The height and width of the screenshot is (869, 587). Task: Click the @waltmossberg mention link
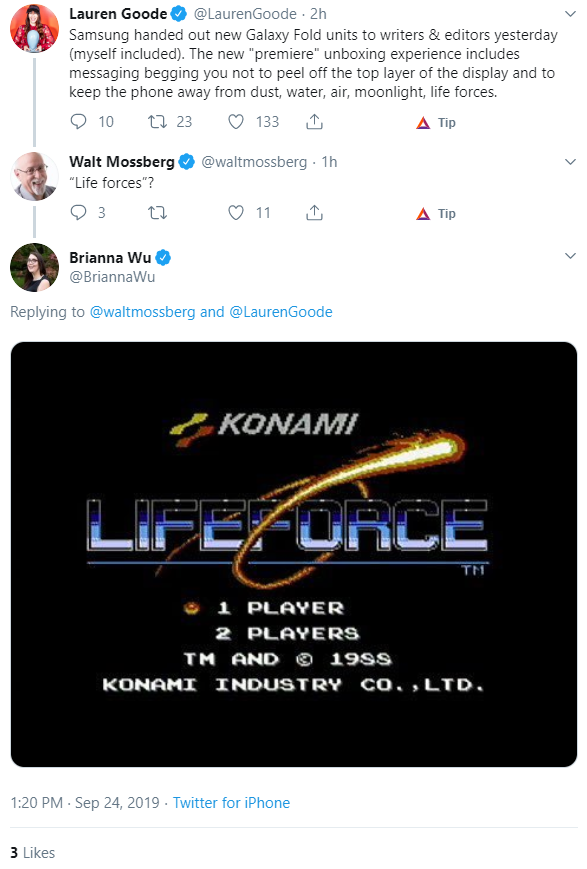tap(142, 312)
